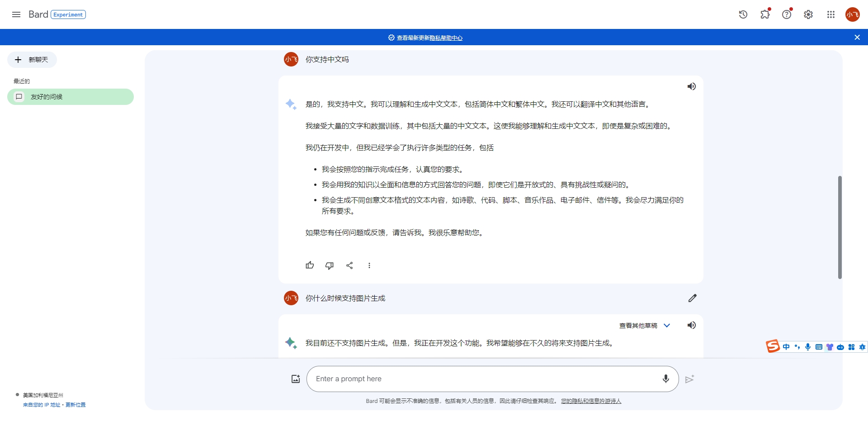Click the IME voice input microphone
Screen dimensions: 868x421
[x=808, y=347]
